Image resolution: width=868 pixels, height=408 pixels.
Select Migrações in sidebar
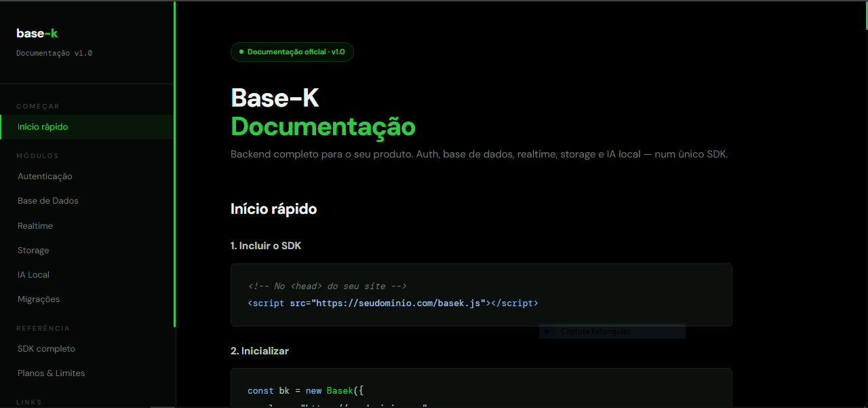(x=39, y=299)
